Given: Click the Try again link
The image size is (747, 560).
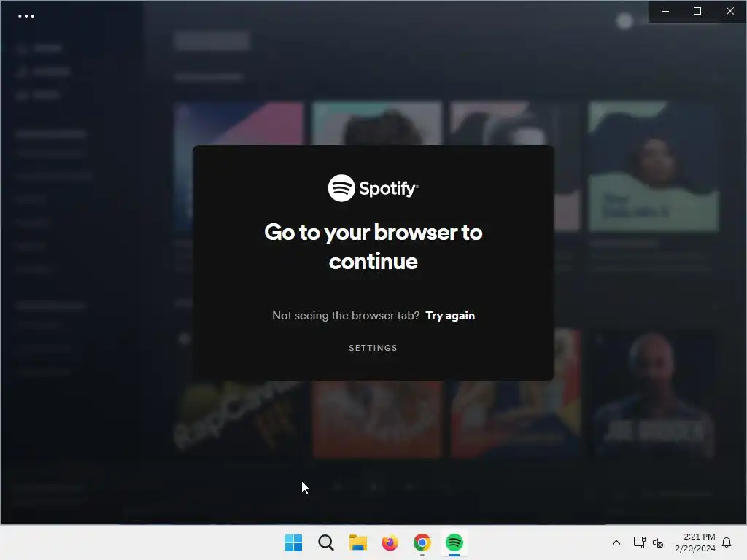Looking at the screenshot, I should point(449,316).
